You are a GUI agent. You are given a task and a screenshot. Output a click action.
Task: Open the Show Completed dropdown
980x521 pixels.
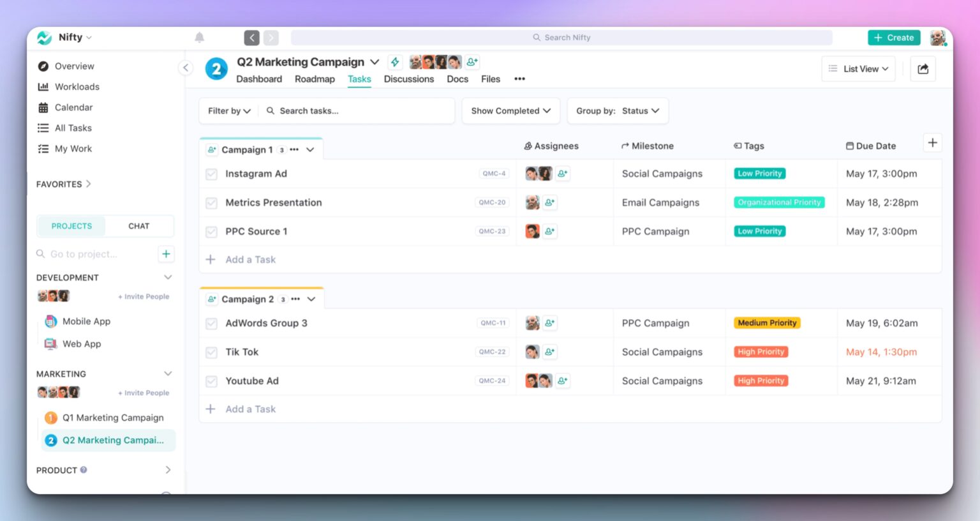point(510,110)
